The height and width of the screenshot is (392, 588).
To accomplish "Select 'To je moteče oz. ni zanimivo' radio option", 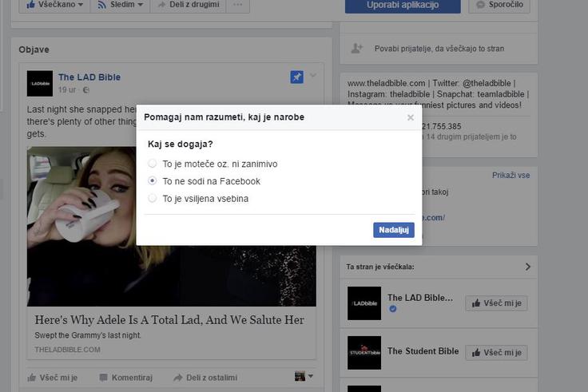I will tap(152, 164).
